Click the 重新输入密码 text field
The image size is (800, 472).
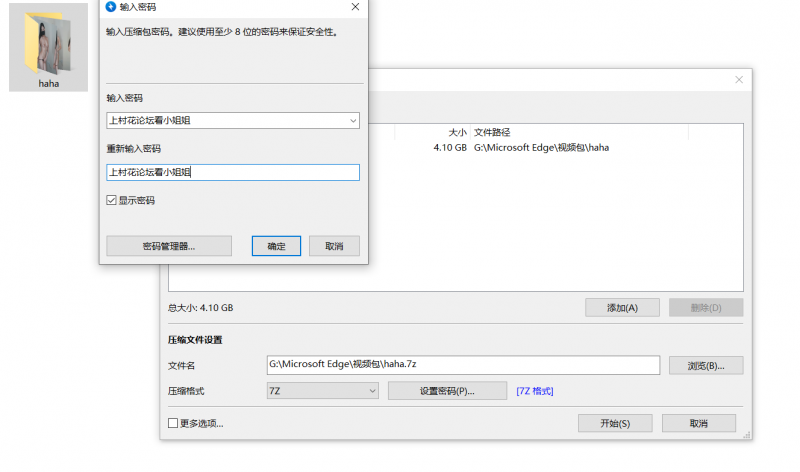[232, 172]
